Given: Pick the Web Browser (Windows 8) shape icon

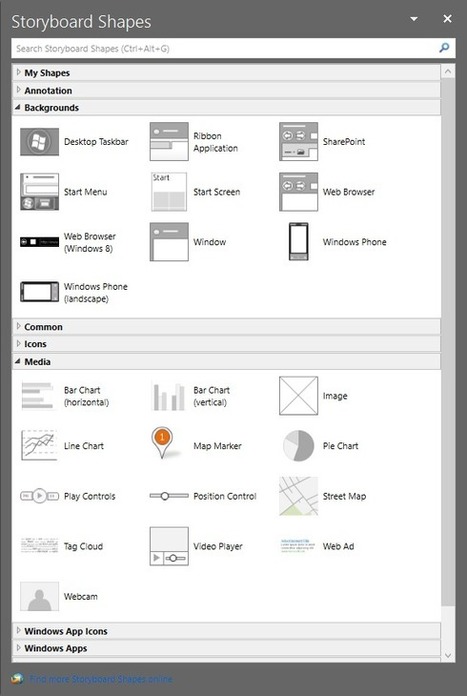Looking at the screenshot, I should pos(40,242).
